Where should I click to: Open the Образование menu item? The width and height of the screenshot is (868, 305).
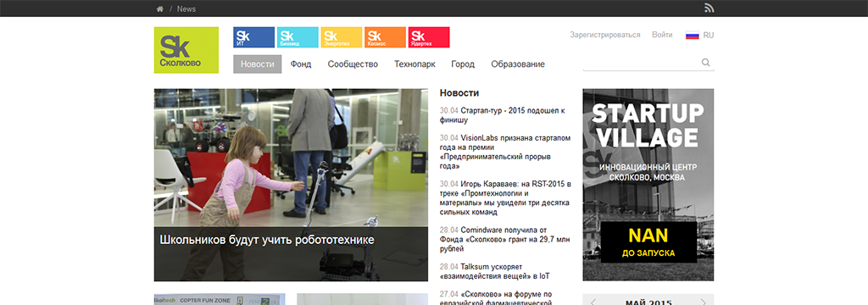point(518,64)
